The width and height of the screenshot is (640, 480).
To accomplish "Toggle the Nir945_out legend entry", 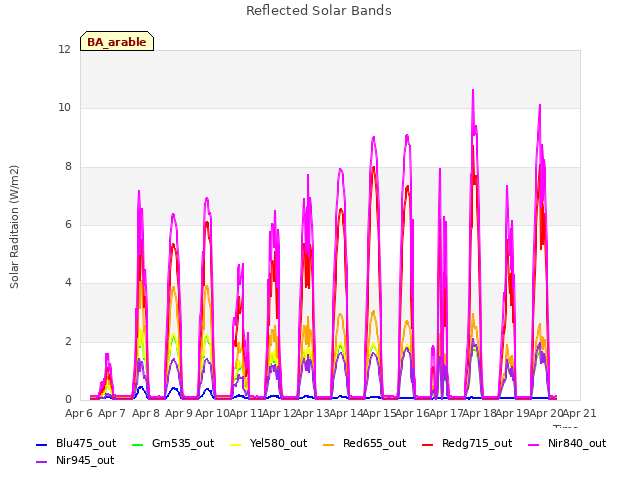I will [75, 460].
